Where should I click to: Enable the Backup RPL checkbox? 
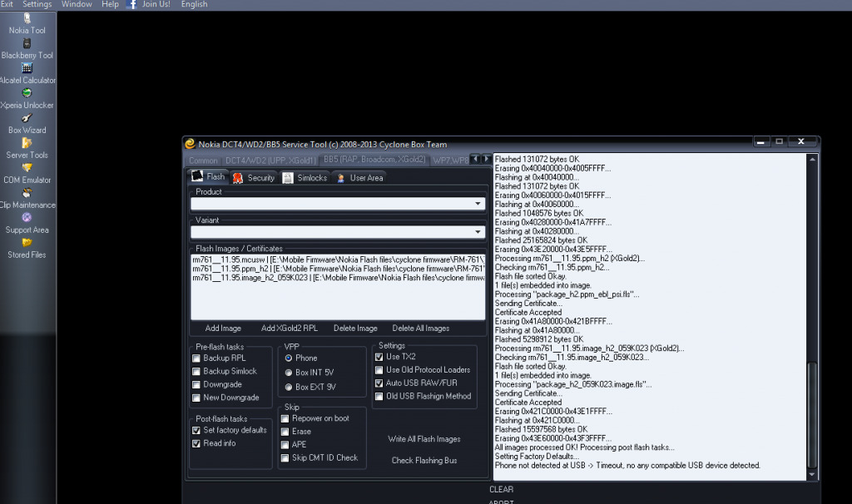click(x=196, y=358)
